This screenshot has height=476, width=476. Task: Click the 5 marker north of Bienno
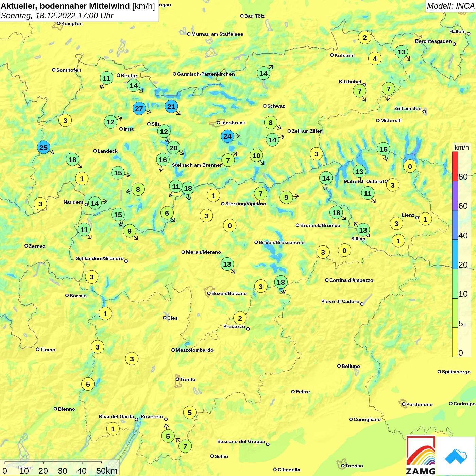click(x=88, y=384)
